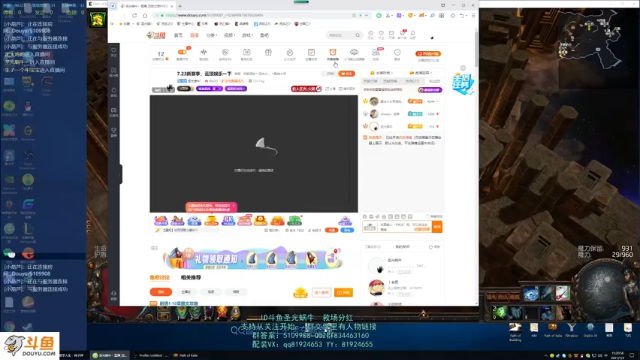Click the outlined enter-bar button
Screen dimensions: 640x360
click(321, 292)
